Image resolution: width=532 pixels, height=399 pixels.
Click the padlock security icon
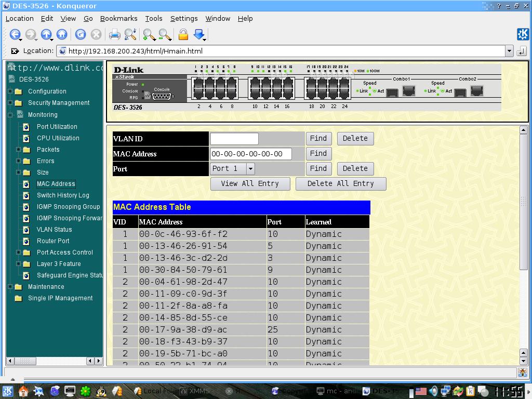pos(183,35)
